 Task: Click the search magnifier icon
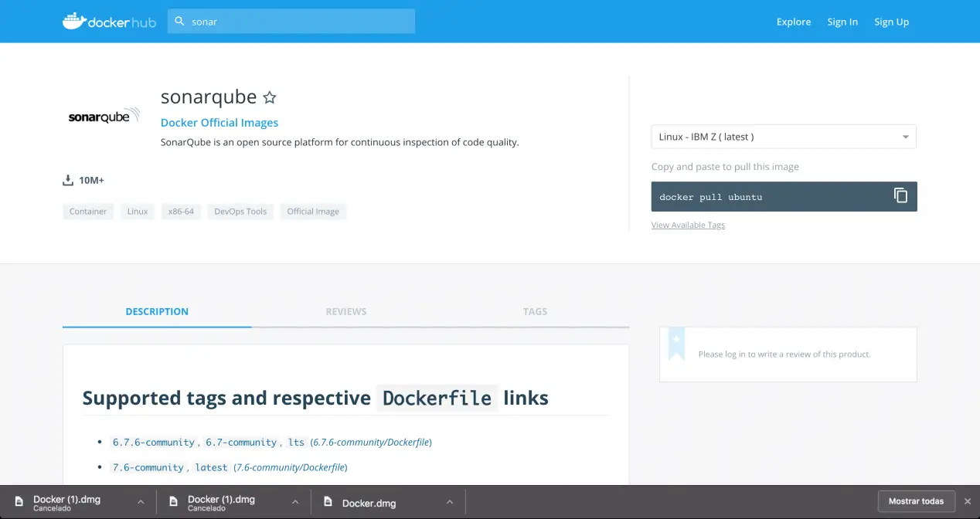(179, 22)
